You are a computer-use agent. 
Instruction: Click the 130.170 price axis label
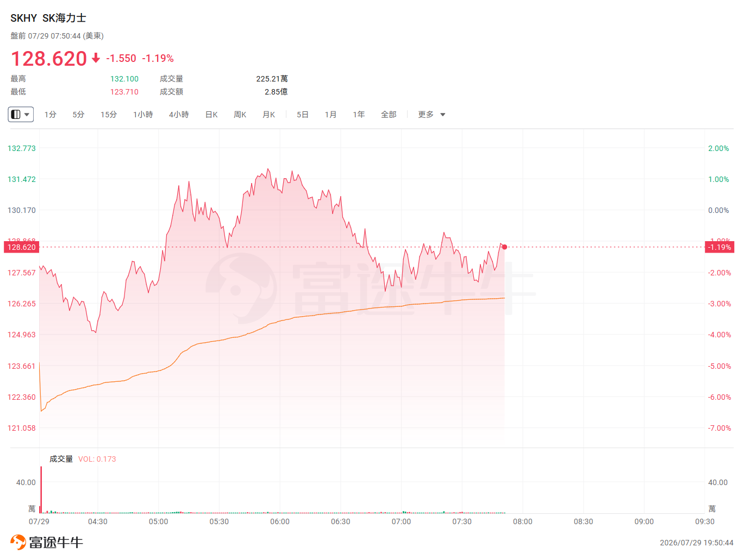click(22, 210)
